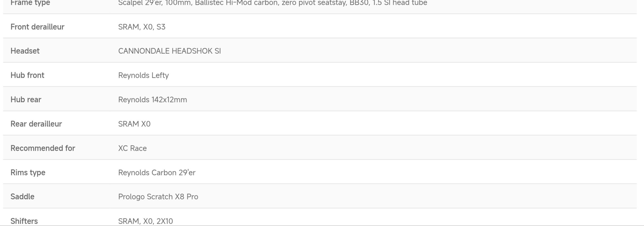Screen dimensions: 644x226
Task: Click the "Shifters" row label
Action: (24, 221)
